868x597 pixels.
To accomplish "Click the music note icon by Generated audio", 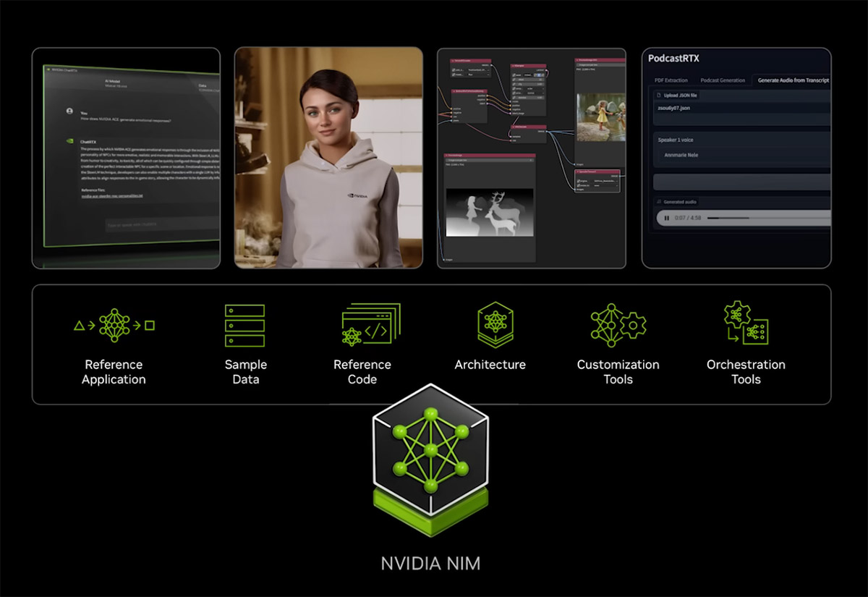I will pyautogui.click(x=658, y=202).
